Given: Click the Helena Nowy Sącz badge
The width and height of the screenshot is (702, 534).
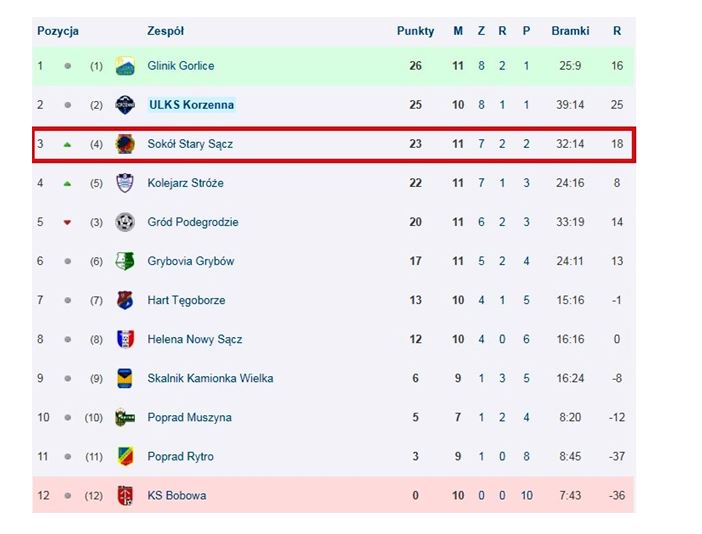Looking at the screenshot, I should point(125,339).
